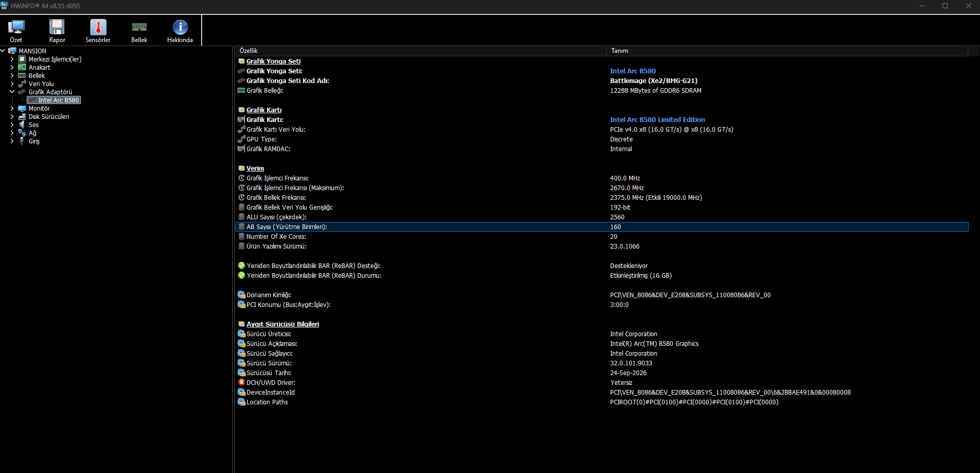Click the Intel Arc B580 chipset link
The image size is (980, 473).
pos(633,71)
